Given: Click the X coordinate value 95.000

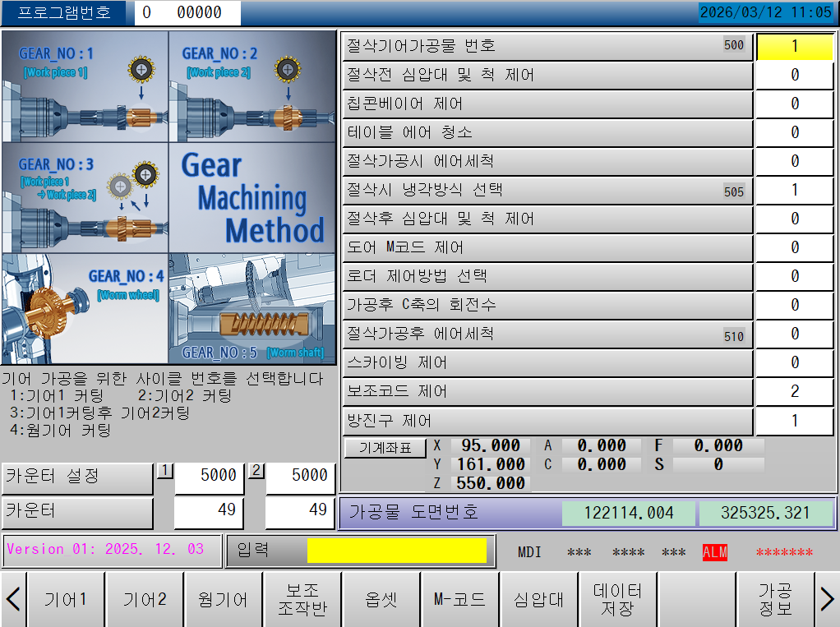Looking at the screenshot, I should (x=490, y=445).
